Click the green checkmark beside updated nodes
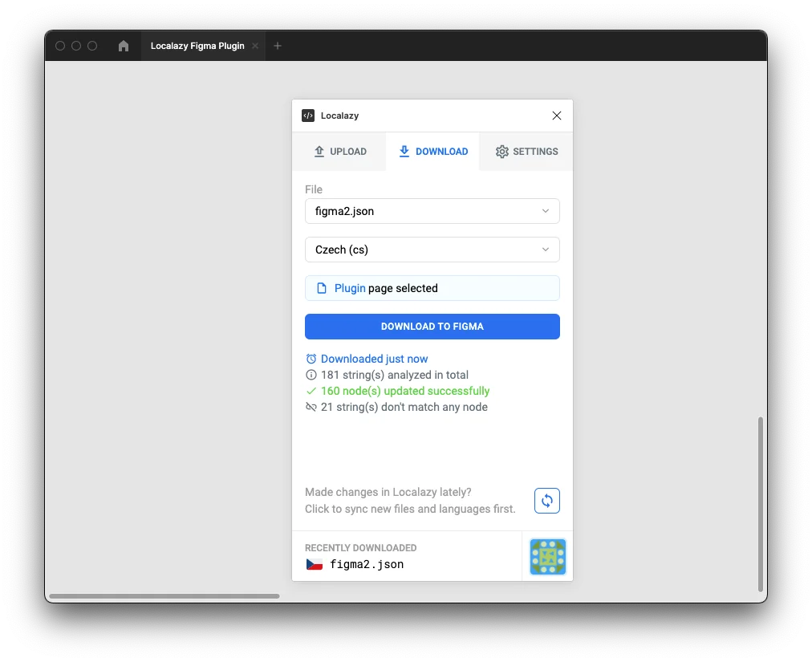This screenshot has height=662, width=812. [311, 391]
